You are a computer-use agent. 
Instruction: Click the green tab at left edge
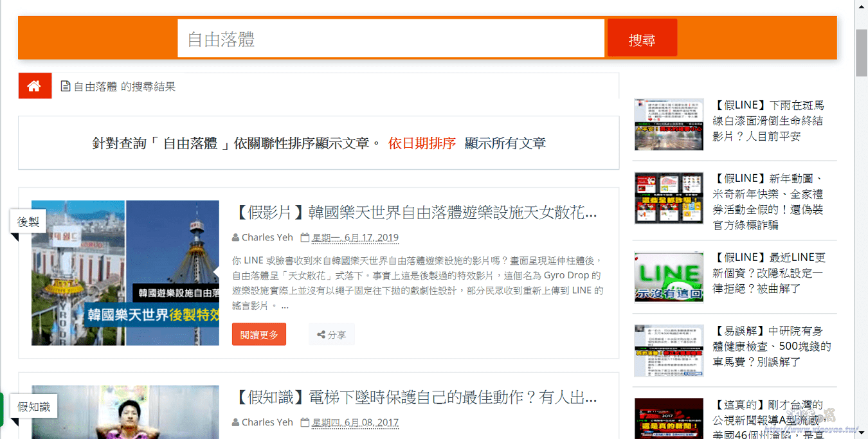(x=2, y=409)
